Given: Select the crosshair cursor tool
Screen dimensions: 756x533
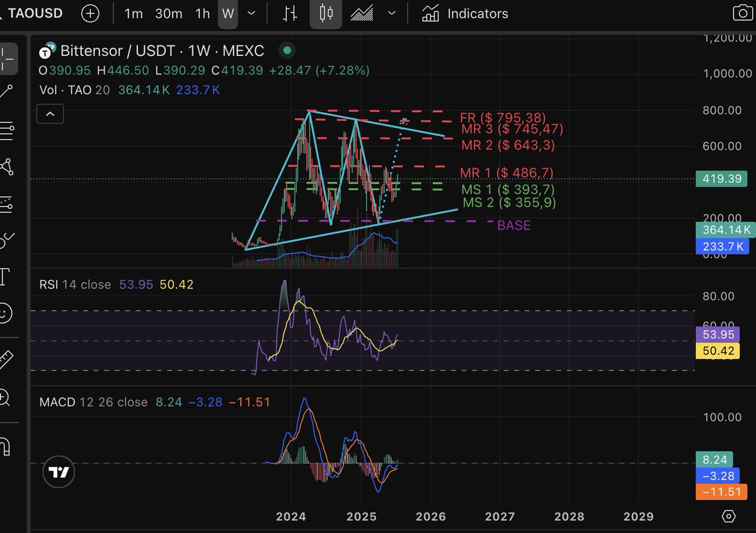Looking at the screenshot, I should point(8,59).
